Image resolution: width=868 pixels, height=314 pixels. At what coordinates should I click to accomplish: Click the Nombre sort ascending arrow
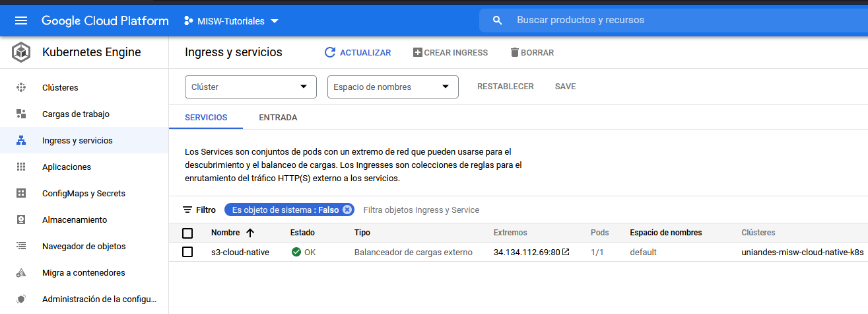point(250,233)
